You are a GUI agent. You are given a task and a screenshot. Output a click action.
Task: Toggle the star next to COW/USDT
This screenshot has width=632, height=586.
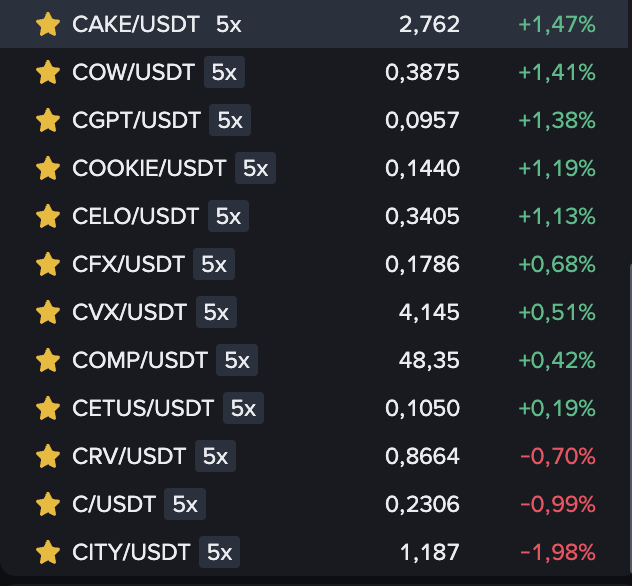[48, 72]
